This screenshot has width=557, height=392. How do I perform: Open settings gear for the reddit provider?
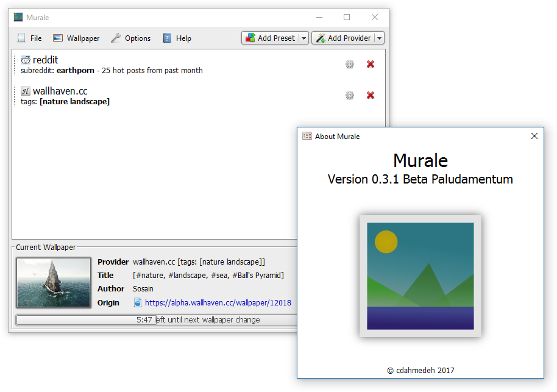350,64
